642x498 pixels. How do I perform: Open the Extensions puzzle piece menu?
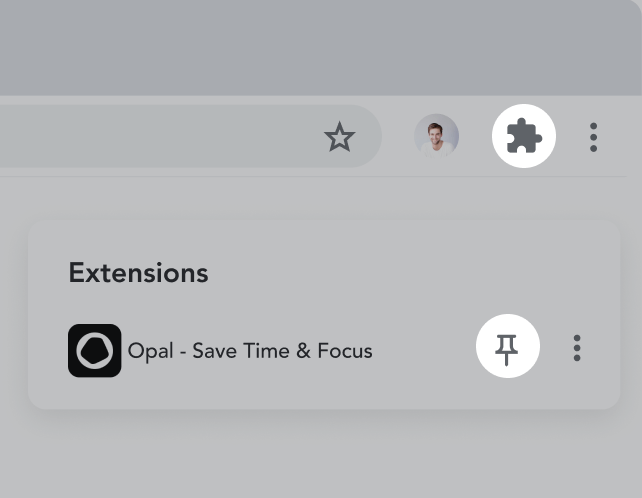524,136
